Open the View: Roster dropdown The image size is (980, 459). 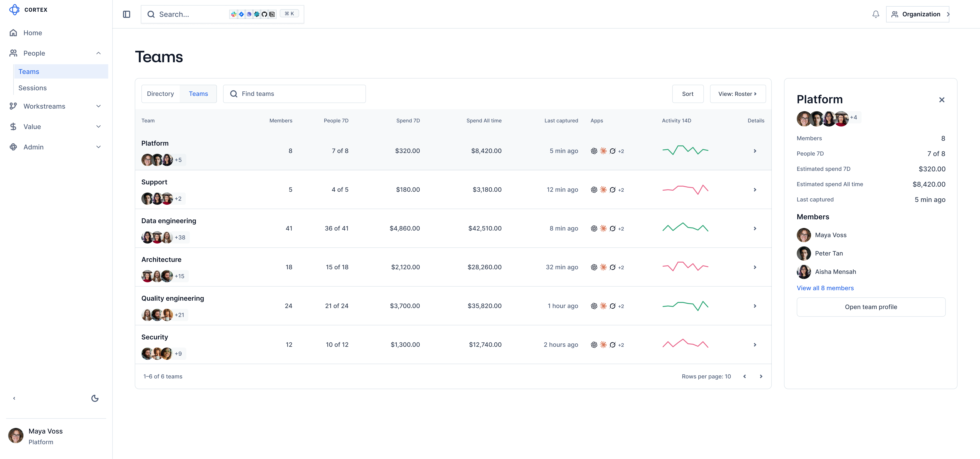pos(738,94)
